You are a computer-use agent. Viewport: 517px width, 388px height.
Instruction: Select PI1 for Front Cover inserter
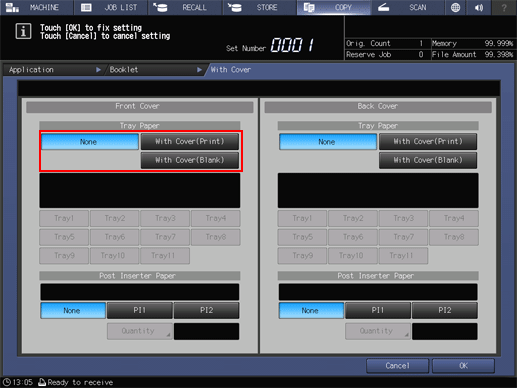(x=140, y=310)
